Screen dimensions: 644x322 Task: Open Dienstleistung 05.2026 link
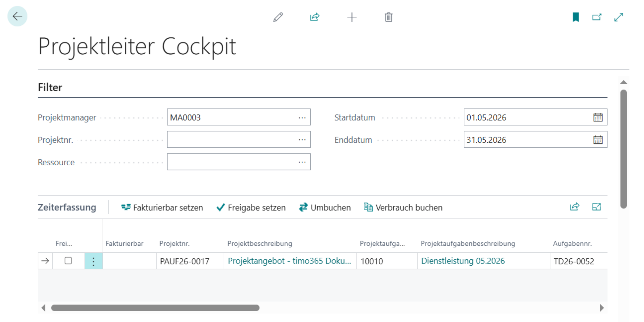[x=463, y=261]
